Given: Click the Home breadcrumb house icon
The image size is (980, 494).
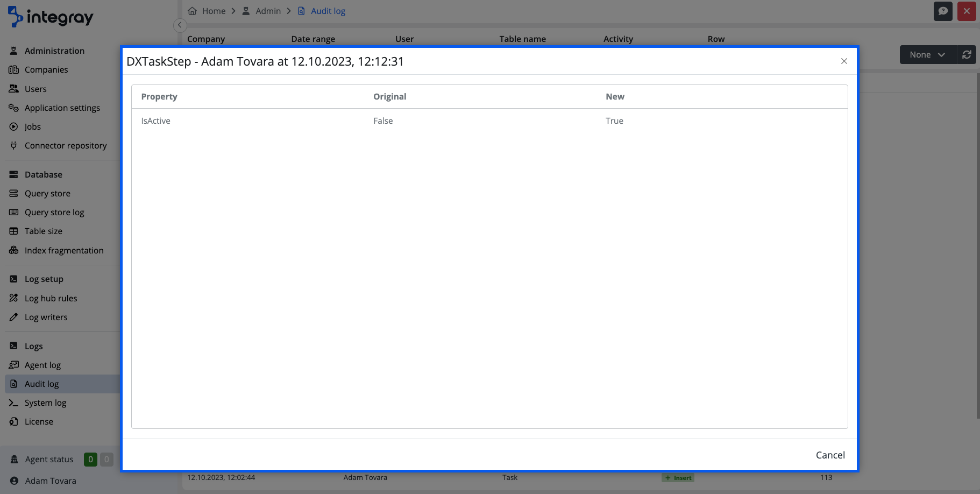Looking at the screenshot, I should pyautogui.click(x=192, y=11).
